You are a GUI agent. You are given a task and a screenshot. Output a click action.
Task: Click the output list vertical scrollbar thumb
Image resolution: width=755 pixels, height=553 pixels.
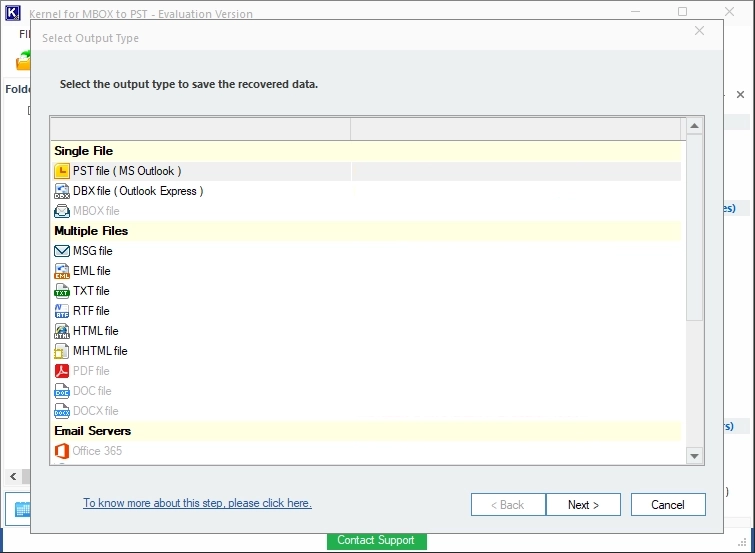pyautogui.click(x=694, y=227)
